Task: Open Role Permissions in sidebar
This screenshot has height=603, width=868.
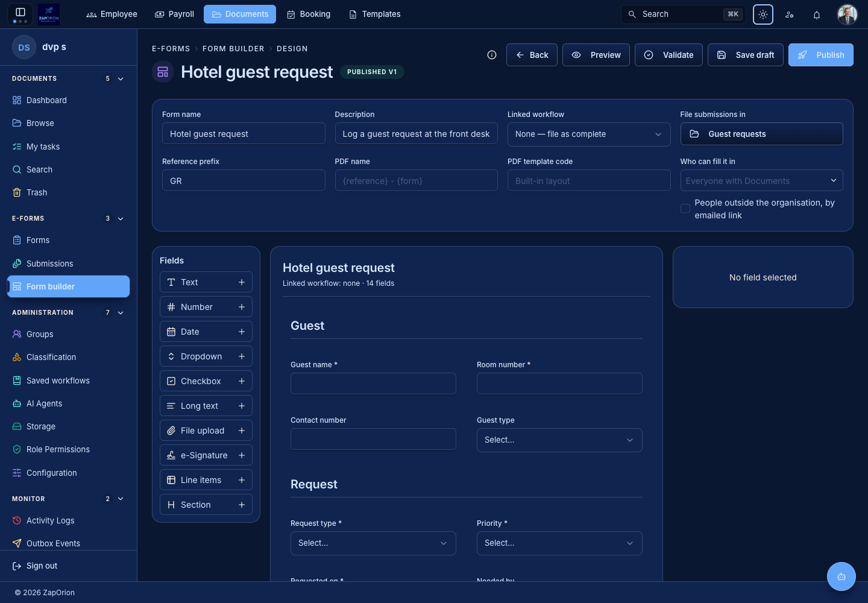Action: coord(68,449)
